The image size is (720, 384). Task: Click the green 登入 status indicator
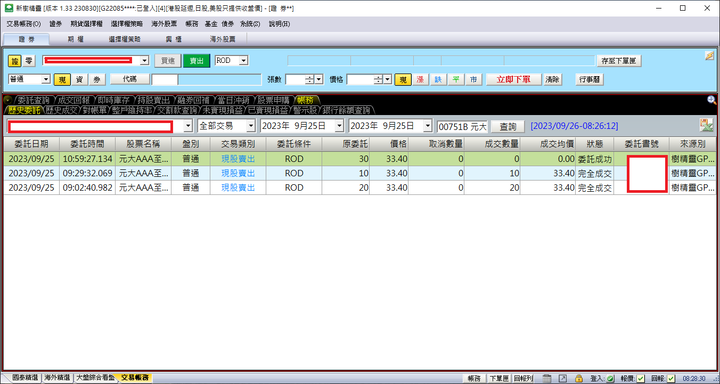pos(610,378)
